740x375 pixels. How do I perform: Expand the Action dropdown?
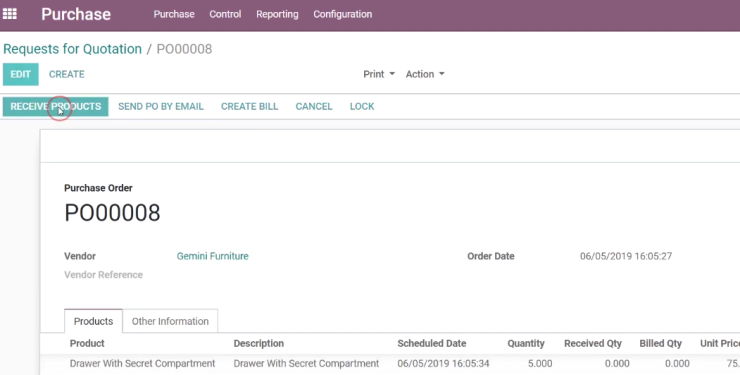coord(425,74)
